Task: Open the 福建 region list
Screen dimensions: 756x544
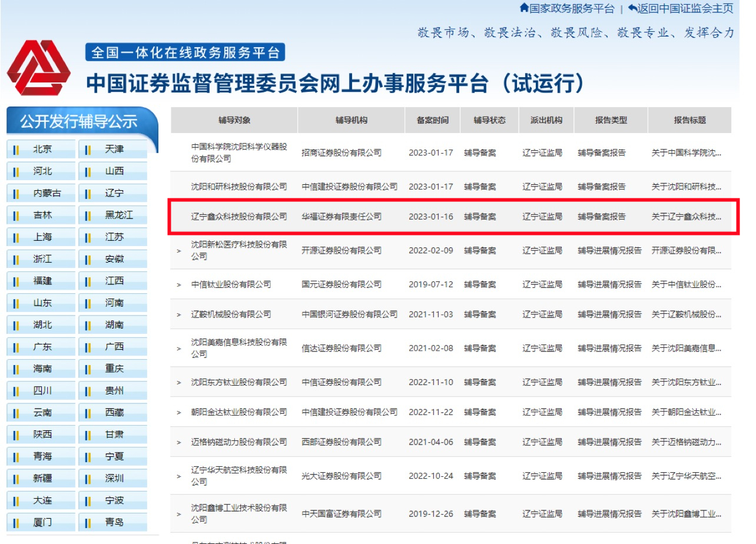Action: 42,281
